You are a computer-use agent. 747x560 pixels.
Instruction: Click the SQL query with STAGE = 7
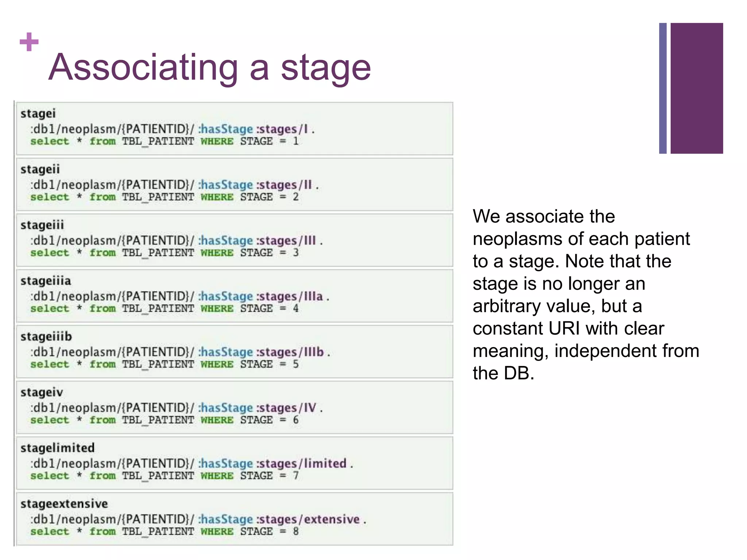click(165, 476)
